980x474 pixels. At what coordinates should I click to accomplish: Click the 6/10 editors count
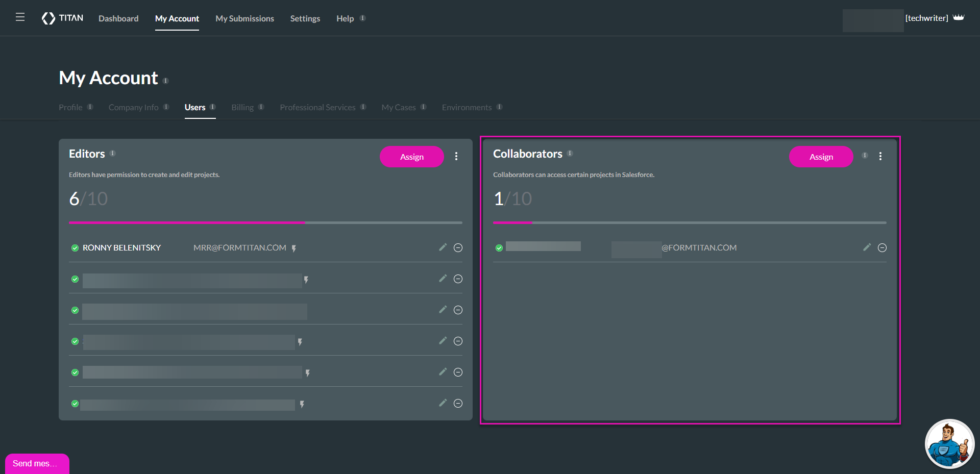coord(88,198)
